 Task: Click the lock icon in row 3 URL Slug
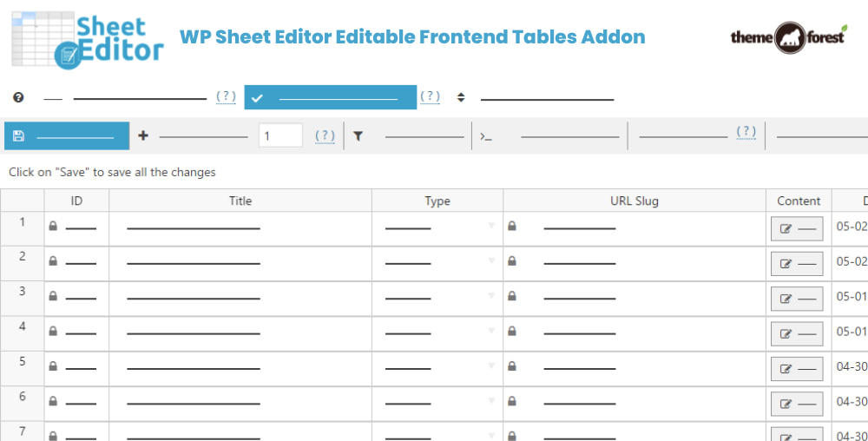(x=512, y=296)
